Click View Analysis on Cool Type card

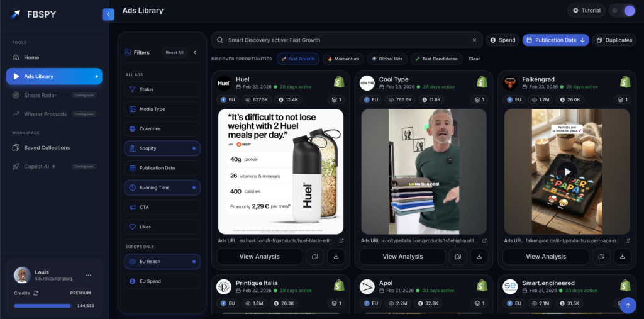tap(402, 257)
